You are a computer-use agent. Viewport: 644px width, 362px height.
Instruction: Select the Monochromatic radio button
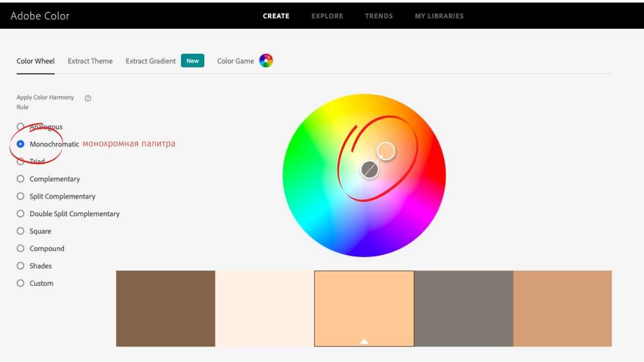(x=21, y=144)
